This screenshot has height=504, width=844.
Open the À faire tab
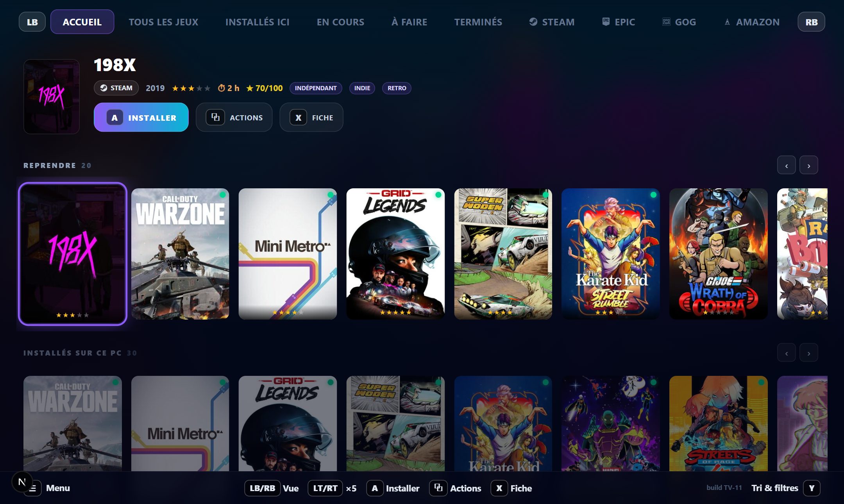tap(409, 22)
